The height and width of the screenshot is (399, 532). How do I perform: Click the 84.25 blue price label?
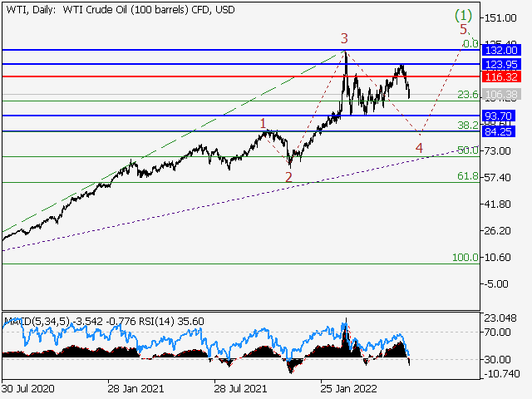pyautogui.click(x=499, y=131)
